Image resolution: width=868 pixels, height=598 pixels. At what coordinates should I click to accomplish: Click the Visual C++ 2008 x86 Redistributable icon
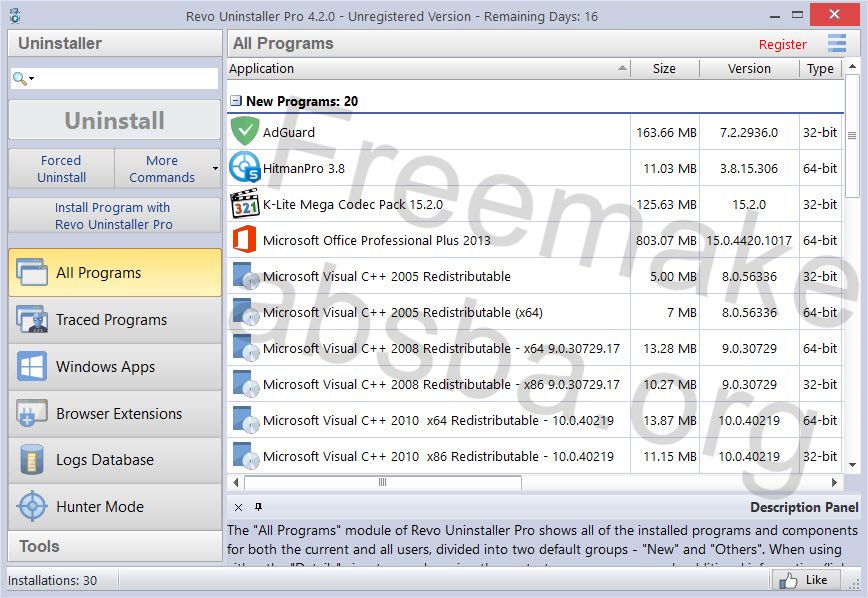[x=246, y=384]
